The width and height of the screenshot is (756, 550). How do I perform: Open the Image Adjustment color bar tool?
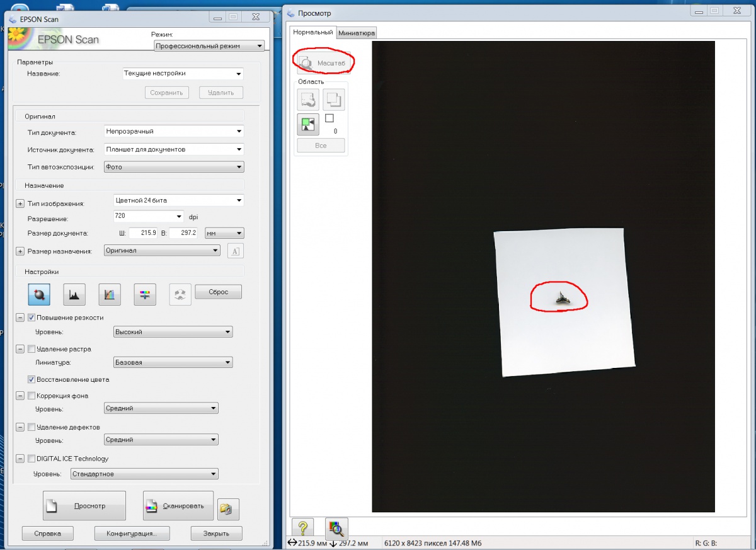[x=145, y=294]
